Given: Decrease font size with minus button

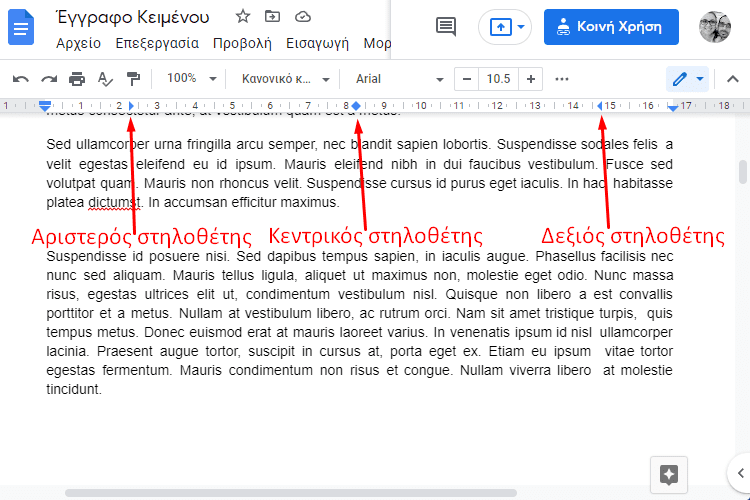Looking at the screenshot, I should tap(467, 79).
